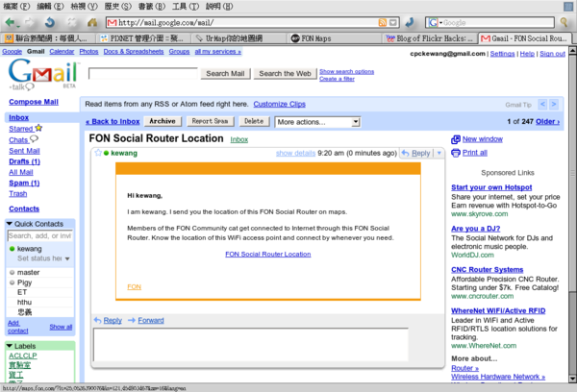Image resolution: width=577 pixels, height=392 pixels.
Task: Star the message from kewang
Action: (x=98, y=153)
